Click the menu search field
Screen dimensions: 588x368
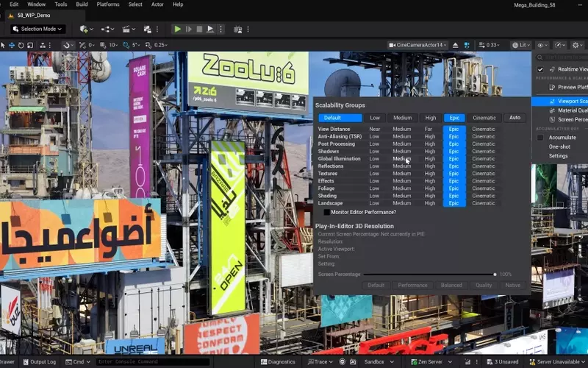[x=562, y=57]
